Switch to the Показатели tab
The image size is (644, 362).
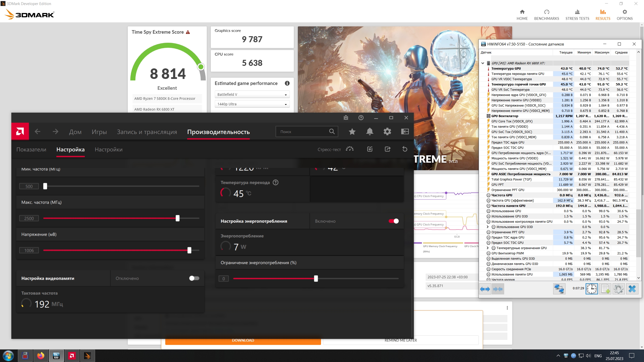(31, 150)
